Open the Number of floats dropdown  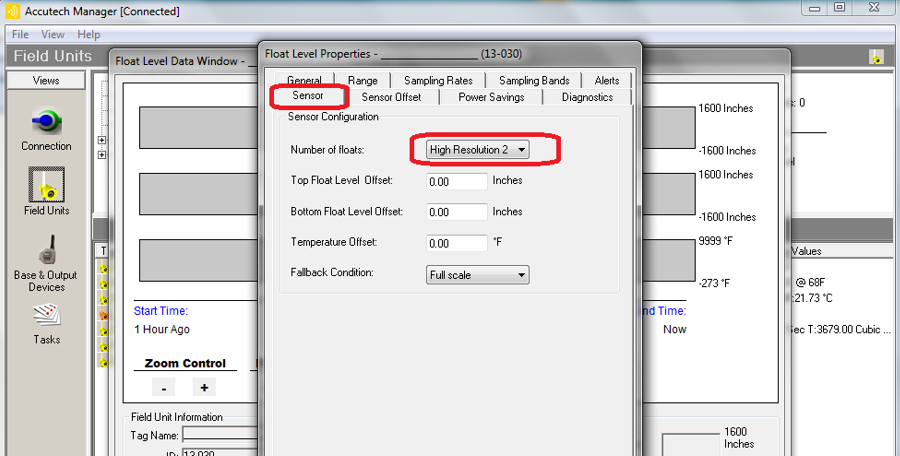478,149
